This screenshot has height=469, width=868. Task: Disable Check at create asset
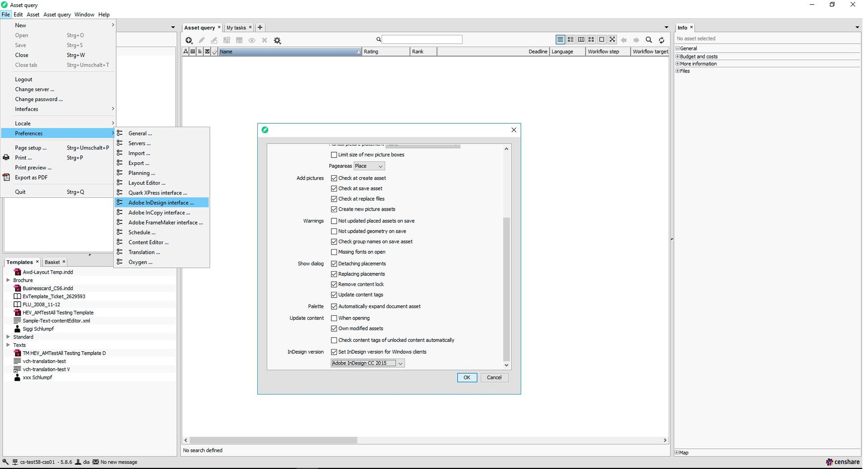[334, 178]
